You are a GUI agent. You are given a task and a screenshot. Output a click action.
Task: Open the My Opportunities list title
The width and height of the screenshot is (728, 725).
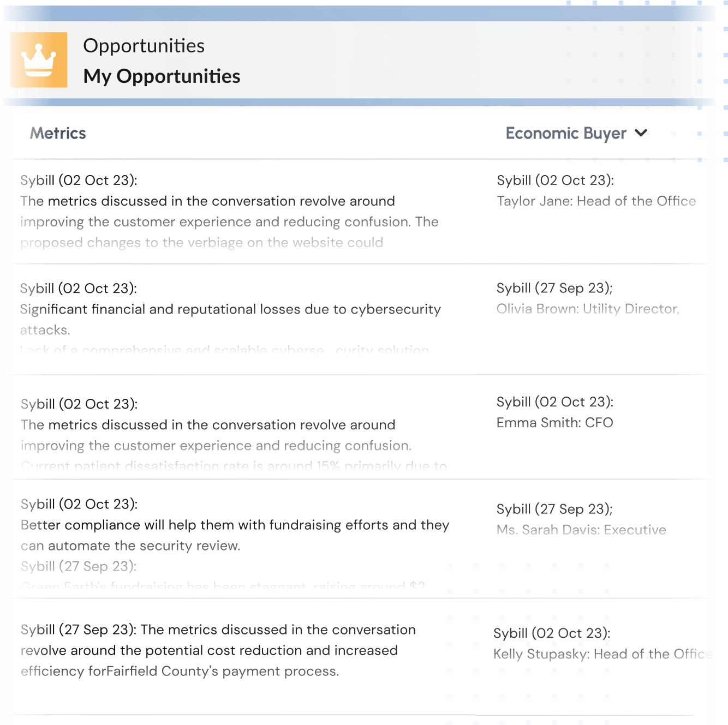click(162, 76)
